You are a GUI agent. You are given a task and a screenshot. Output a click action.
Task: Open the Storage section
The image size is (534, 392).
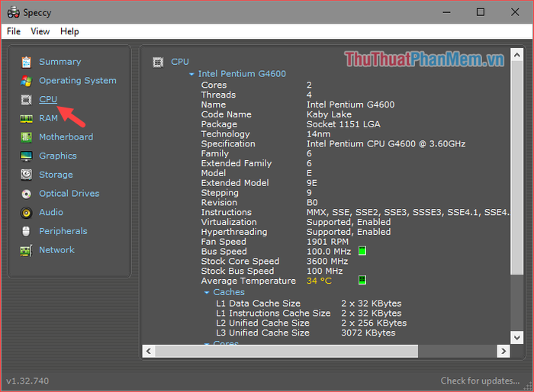coord(56,175)
